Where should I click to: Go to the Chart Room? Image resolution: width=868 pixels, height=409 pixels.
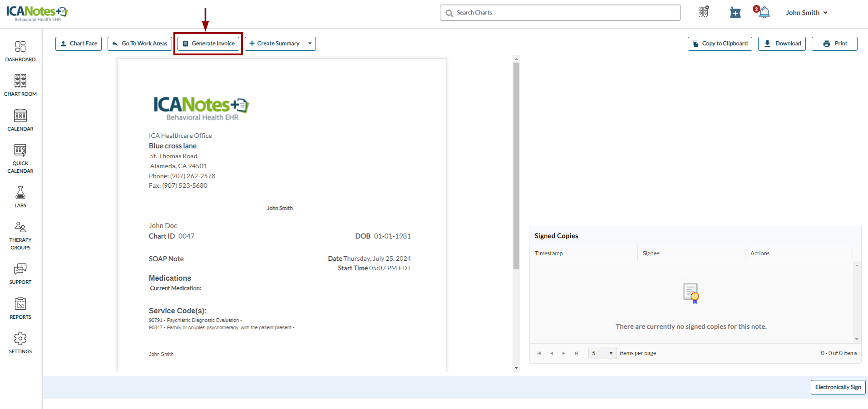coord(20,86)
